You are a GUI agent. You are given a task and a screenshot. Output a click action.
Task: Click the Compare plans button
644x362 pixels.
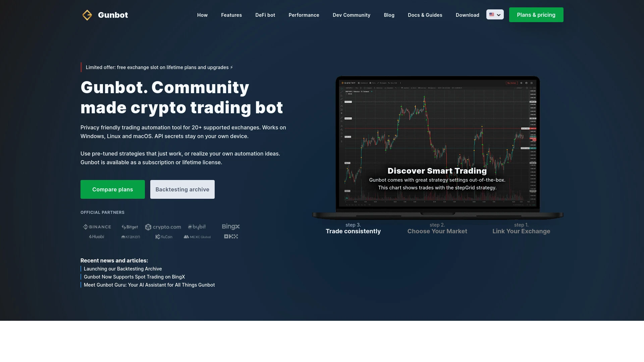(112, 189)
